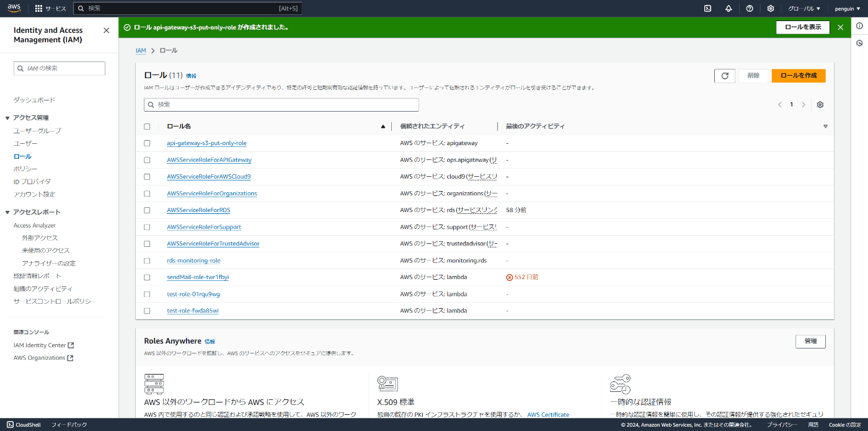Open the グローバル region dropdown
The width and height of the screenshot is (868, 431).
[x=804, y=9]
